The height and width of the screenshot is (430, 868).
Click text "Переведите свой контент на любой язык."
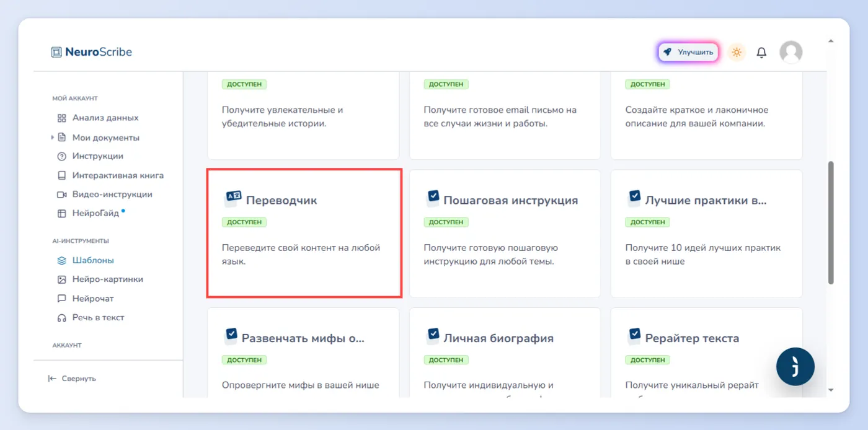(301, 255)
